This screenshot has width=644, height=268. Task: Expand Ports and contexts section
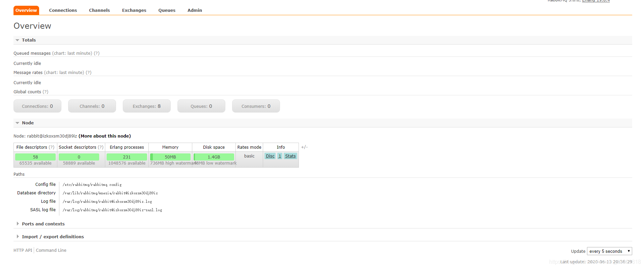click(x=43, y=224)
